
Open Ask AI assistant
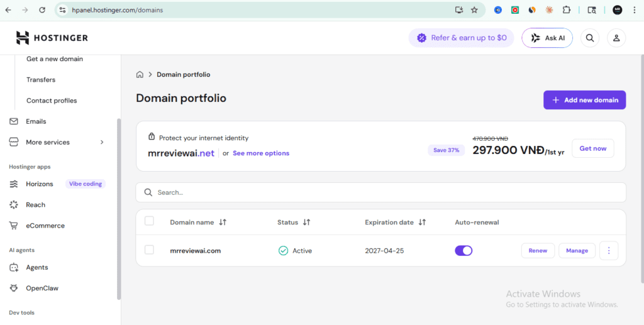[547, 38]
